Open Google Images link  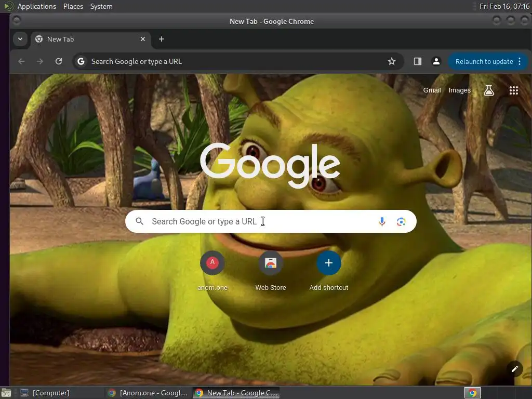(459, 90)
